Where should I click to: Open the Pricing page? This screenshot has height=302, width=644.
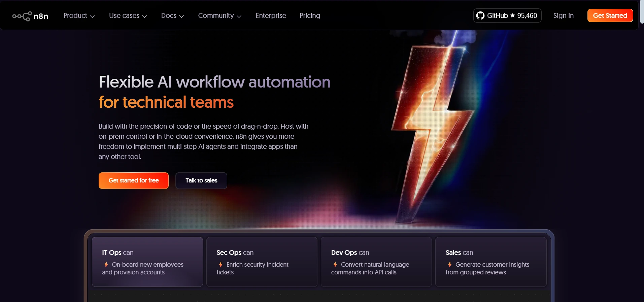click(x=310, y=16)
